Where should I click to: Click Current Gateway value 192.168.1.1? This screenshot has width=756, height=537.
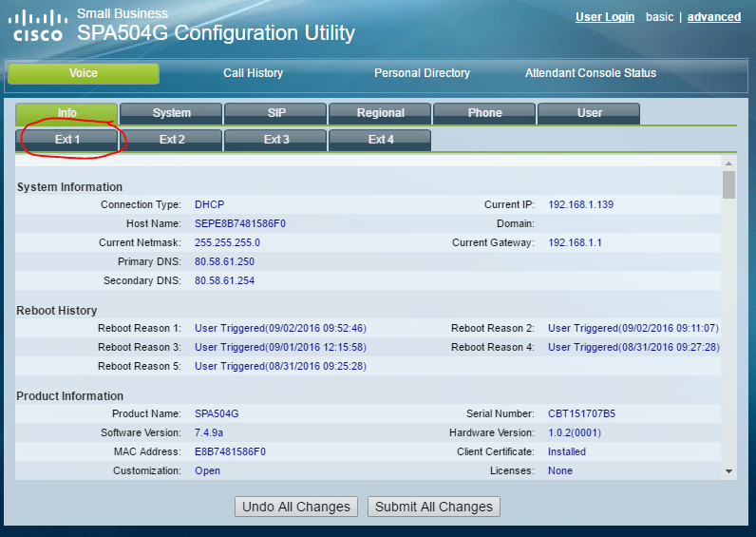pyautogui.click(x=575, y=242)
